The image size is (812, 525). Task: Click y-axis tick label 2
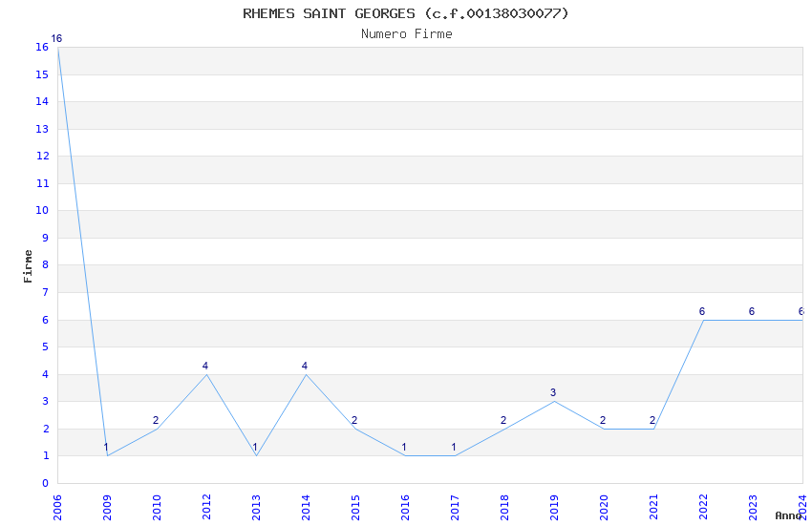(46, 429)
